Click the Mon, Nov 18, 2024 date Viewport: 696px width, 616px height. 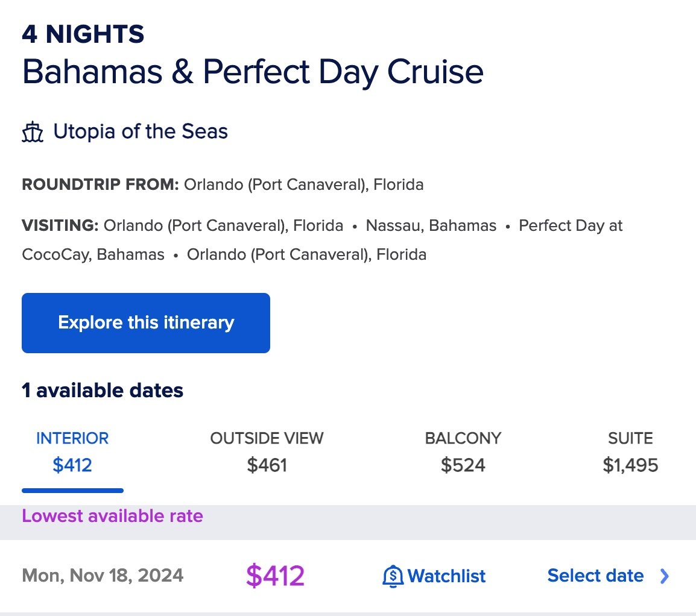(x=103, y=576)
